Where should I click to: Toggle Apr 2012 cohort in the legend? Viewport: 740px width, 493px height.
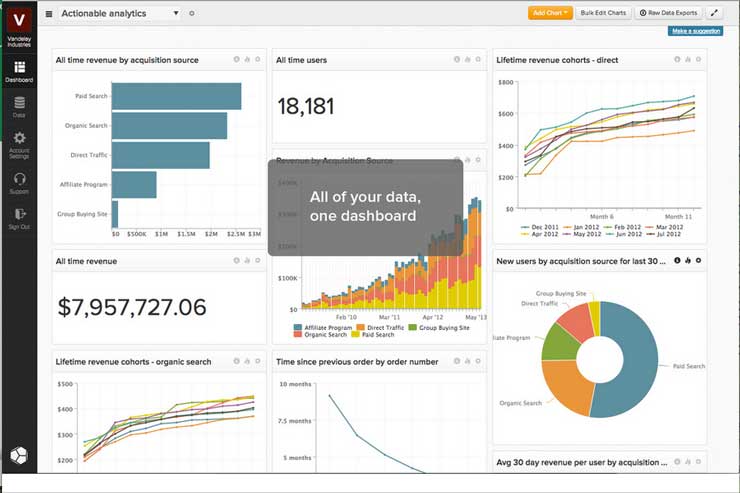(x=540, y=234)
